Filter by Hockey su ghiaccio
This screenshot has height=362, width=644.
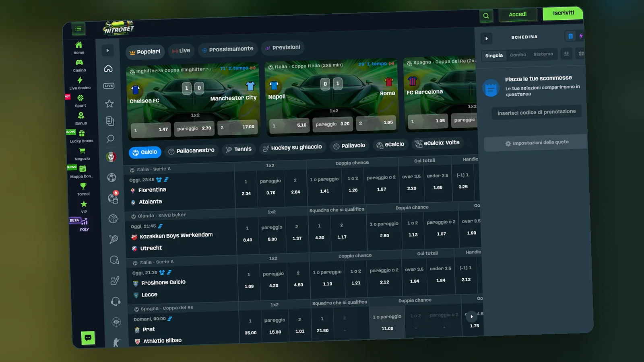293,148
